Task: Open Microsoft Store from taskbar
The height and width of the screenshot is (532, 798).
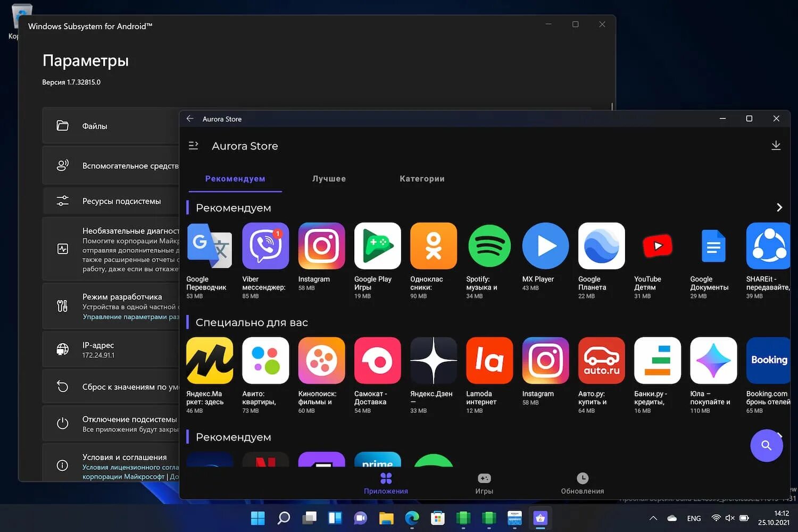Action: pyautogui.click(x=437, y=518)
